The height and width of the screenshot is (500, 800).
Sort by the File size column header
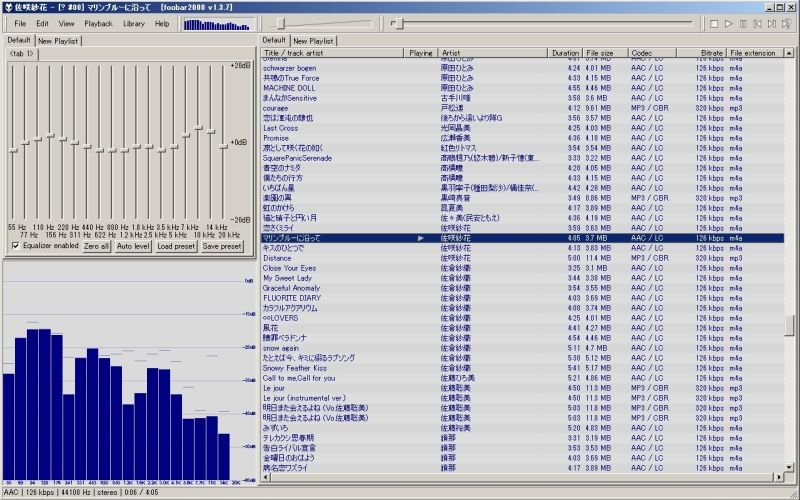pos(606,53)
